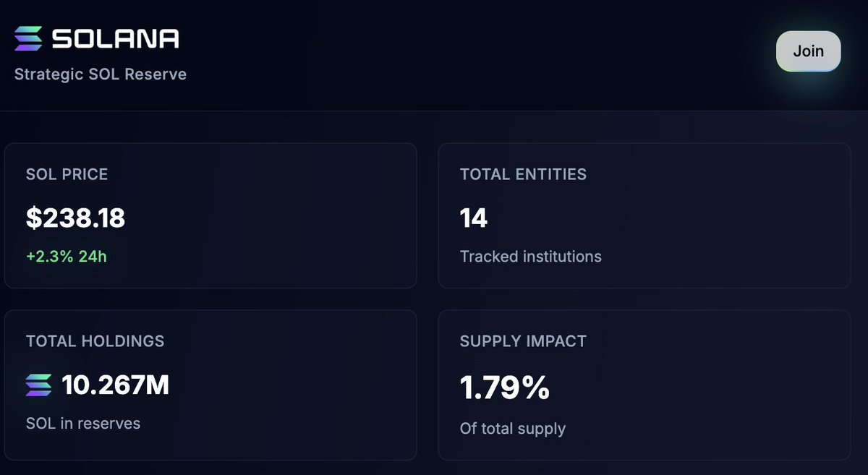The height and width of the screenshot is (475, 868).
Task: Open the Total Entities card
Action: [x=644, y=215]
